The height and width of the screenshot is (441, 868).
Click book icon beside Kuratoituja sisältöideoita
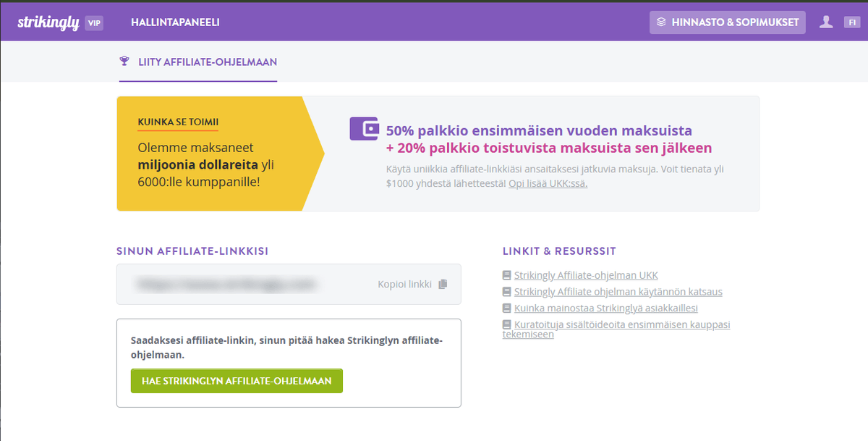[x=507, y=324]
